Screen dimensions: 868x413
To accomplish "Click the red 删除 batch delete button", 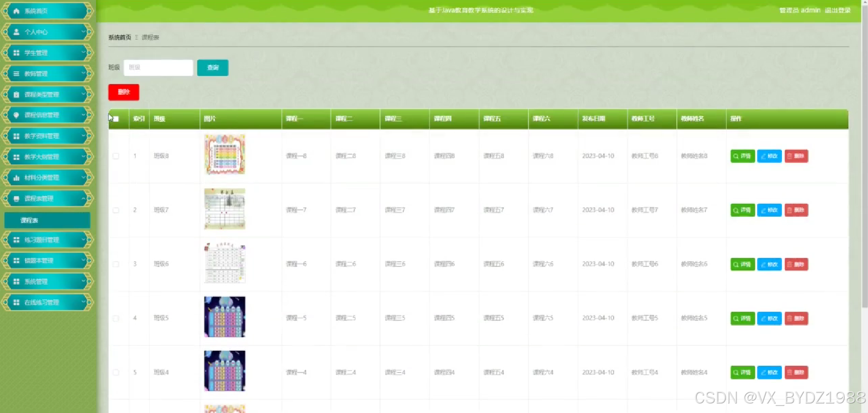I will (x=124, y=92).
